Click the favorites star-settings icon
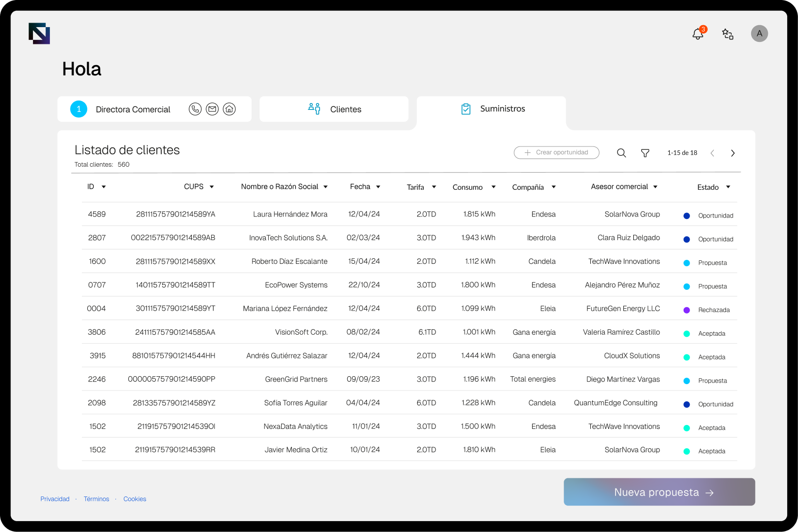 727,34
